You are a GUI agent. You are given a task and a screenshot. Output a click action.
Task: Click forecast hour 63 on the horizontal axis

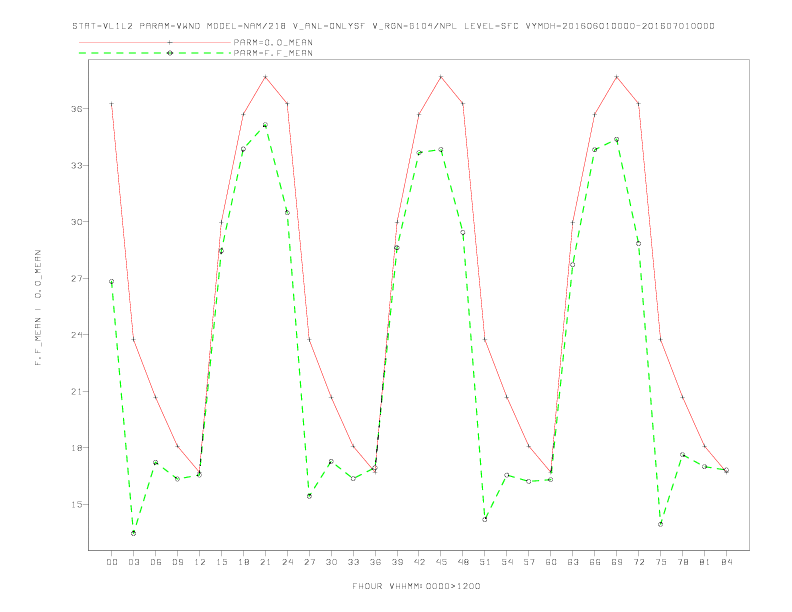[x=573, y=562]
